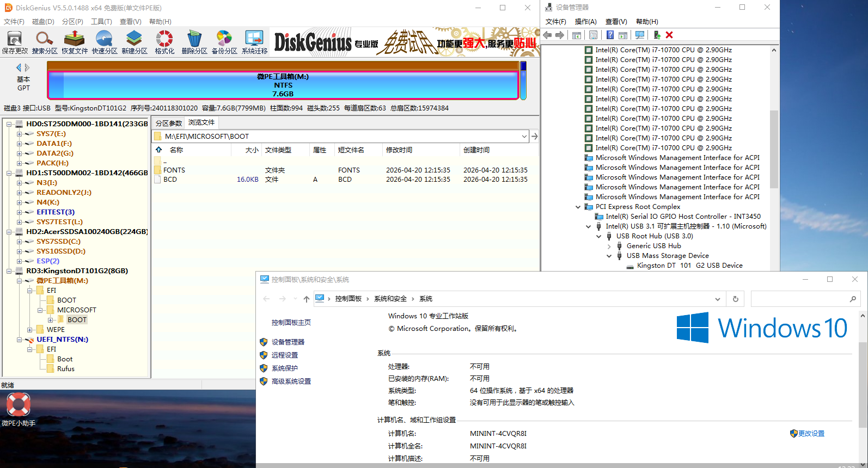Open the 备份分区 (Backup Partition) tool
The image size is (868, 468).
point(224,42)
